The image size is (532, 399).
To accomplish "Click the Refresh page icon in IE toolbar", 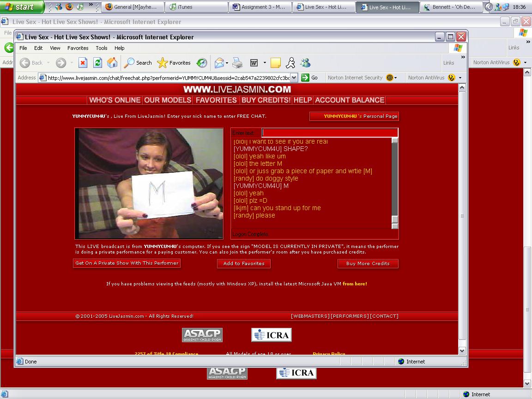I will point(98,63).
